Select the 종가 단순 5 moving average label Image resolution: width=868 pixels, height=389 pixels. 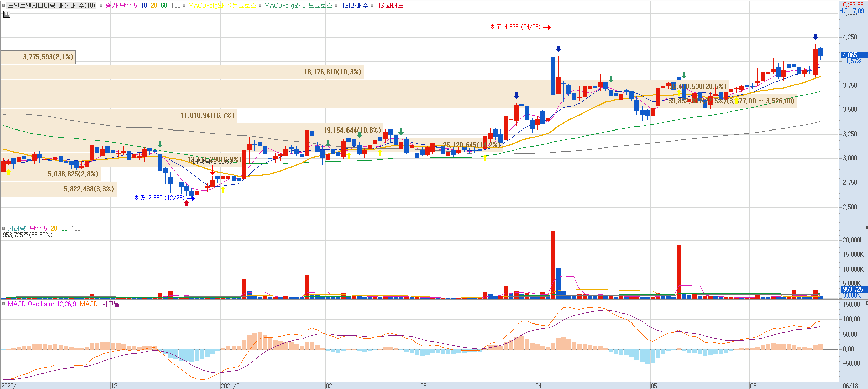click(x=121, y=5)
